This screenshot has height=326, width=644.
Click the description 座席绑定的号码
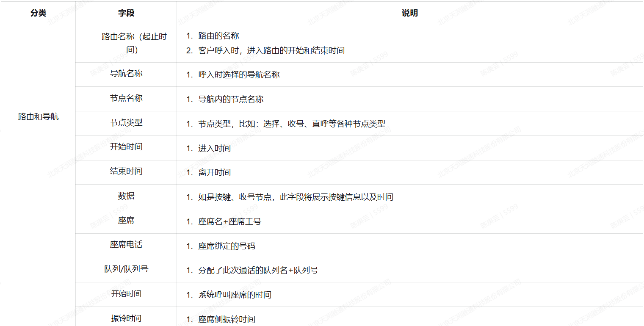(227, 246)
